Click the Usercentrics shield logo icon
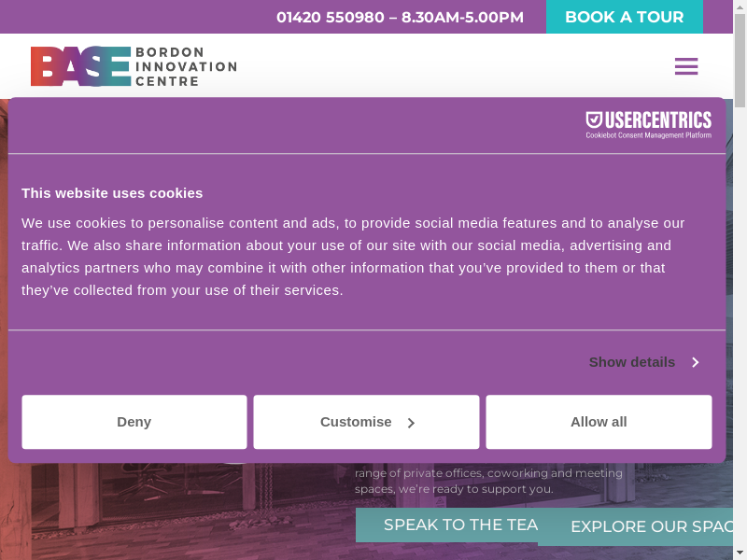Screen dimensions: 747x560 pyautogui.click(x=594, y=120)
